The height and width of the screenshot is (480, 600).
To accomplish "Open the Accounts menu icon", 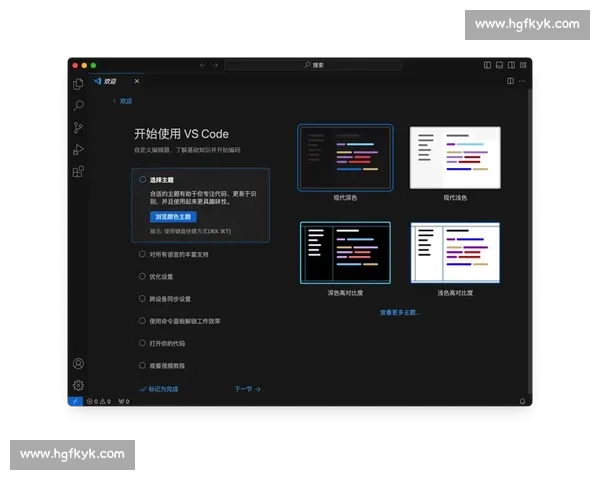I will (78, 363).
